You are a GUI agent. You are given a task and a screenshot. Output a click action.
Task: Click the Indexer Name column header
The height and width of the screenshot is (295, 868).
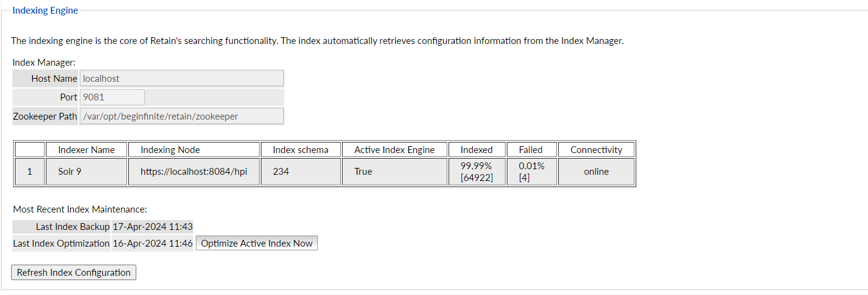click(x=86, y=149)
